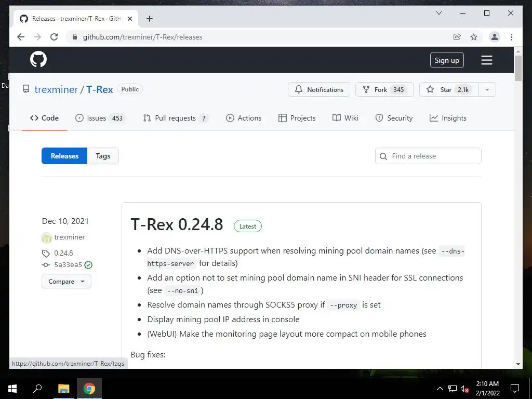
Task: Click the Dec 10, 2021 release date
Action: 65,221
